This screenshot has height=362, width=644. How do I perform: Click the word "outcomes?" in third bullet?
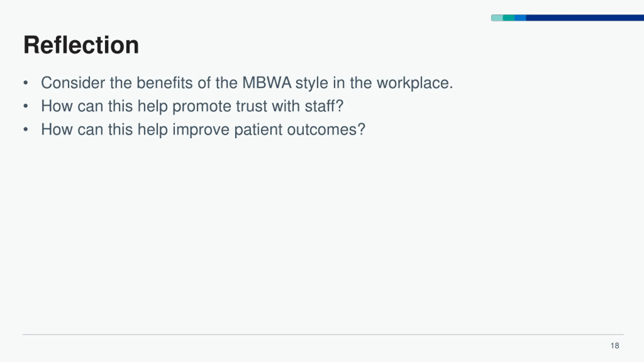[326, 129]
